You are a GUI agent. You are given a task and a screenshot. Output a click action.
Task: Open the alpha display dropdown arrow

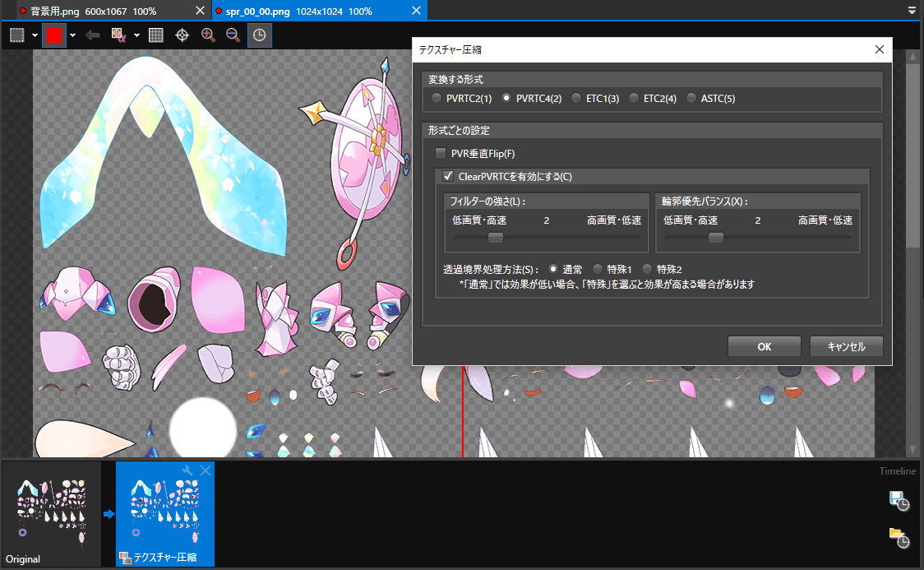[136, 35]
